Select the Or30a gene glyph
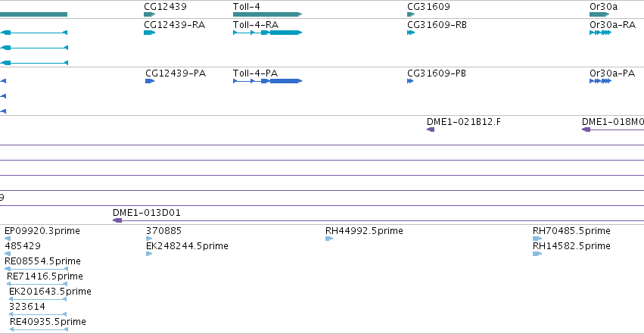Viewport: 644px width, 334px height. tap(599, 14)
